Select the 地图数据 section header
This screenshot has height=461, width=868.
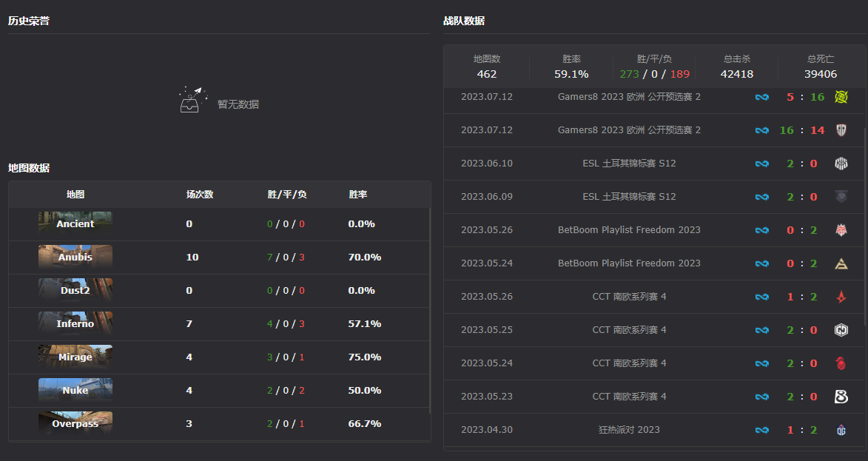(27, 168)
